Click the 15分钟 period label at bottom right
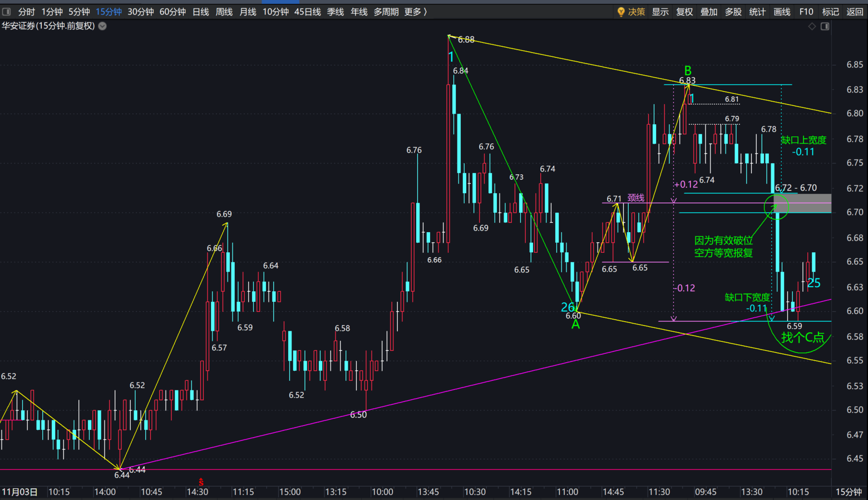868x500 pixels. tap(849, 492)
